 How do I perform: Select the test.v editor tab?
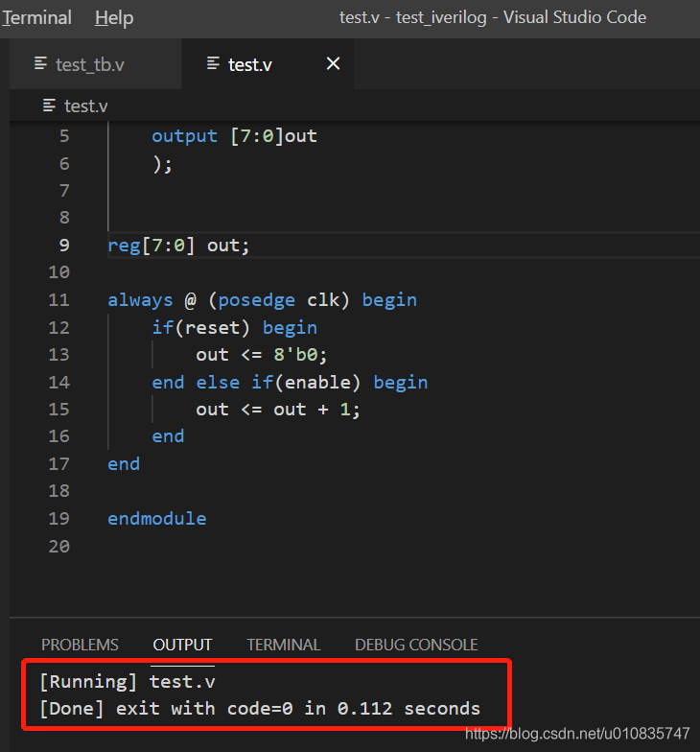click(268, 64)
